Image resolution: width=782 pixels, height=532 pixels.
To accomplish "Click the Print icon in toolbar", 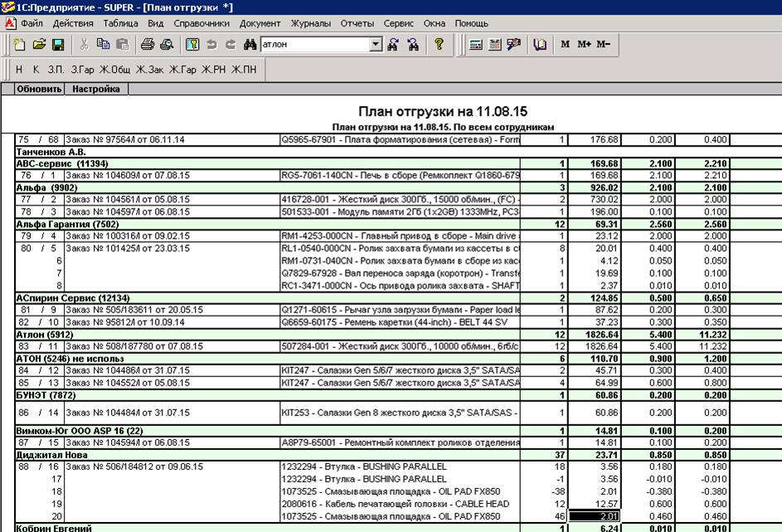I will tap(147, 45).
